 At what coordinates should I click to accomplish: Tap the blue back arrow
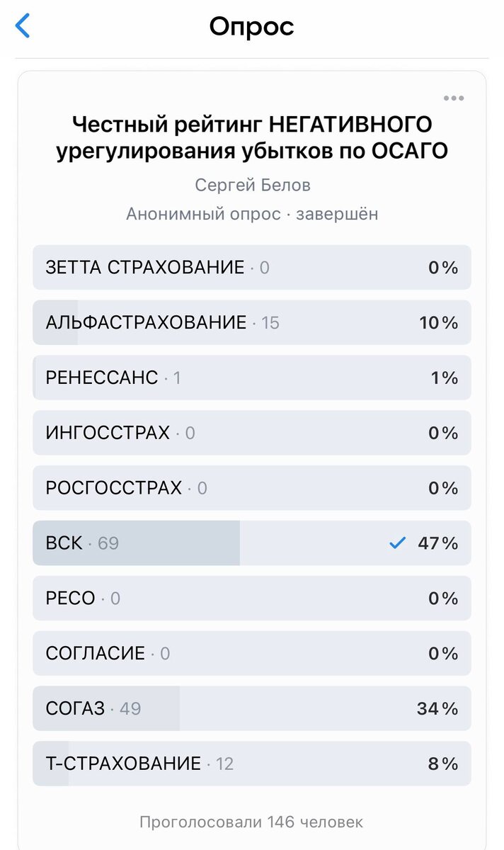[x=23, y=26]
